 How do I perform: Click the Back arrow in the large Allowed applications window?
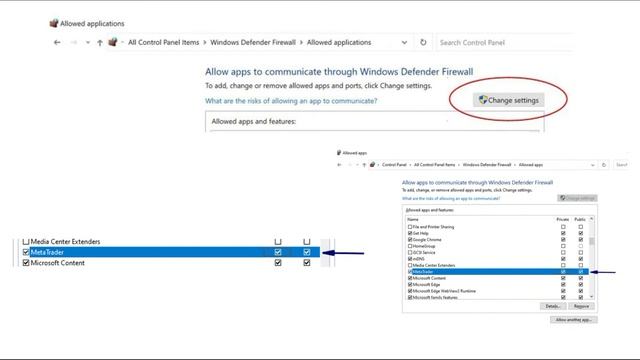(x=57, y=42)
